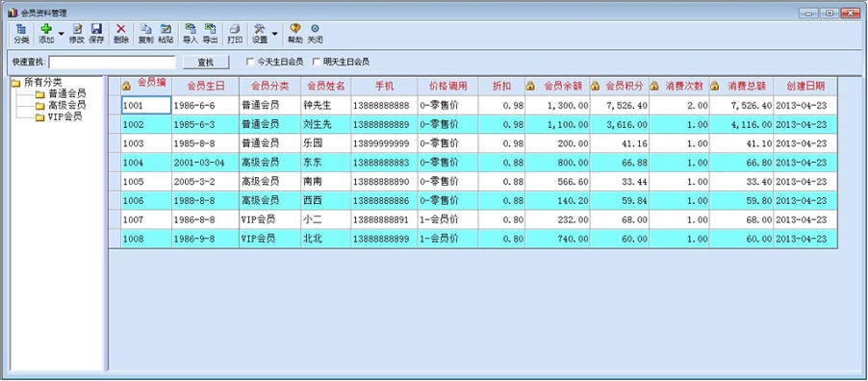
Task: Expand the 设置 dropdown arrow
Action: click(274, 34)
